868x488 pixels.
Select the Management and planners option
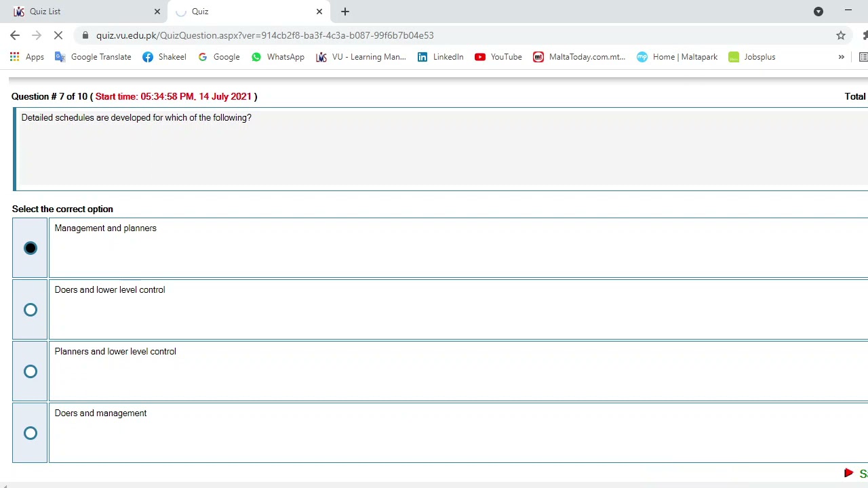coord(31,248)
